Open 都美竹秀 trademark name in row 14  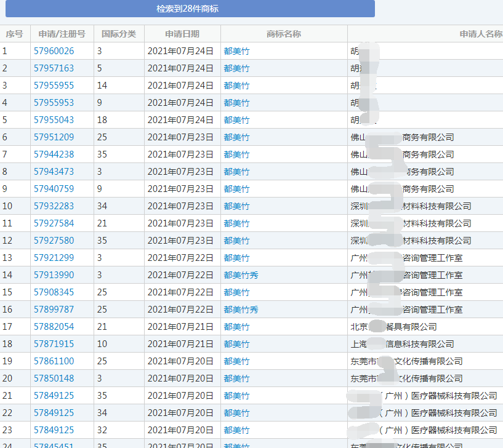pos(241,275)
